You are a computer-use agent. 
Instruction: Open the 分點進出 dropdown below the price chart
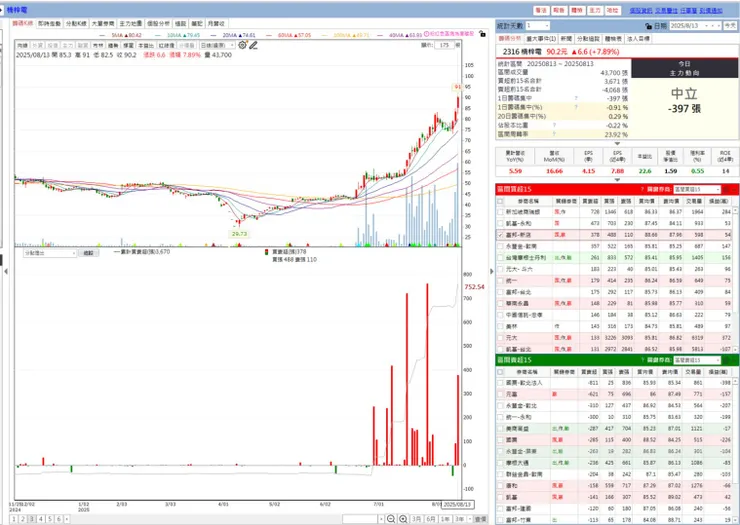(50, 254)
